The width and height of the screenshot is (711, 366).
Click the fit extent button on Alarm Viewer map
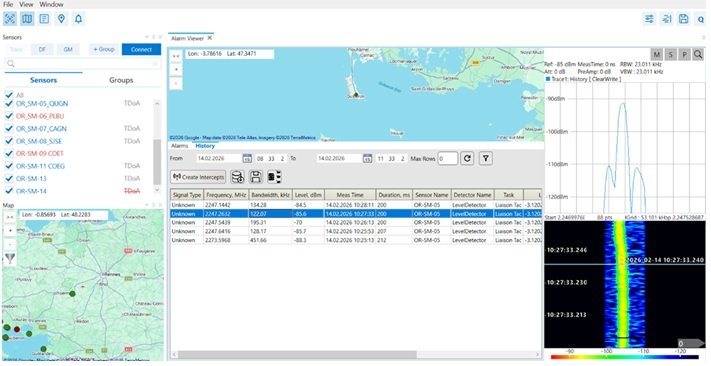pyautogui.click(x=176, y=56)
